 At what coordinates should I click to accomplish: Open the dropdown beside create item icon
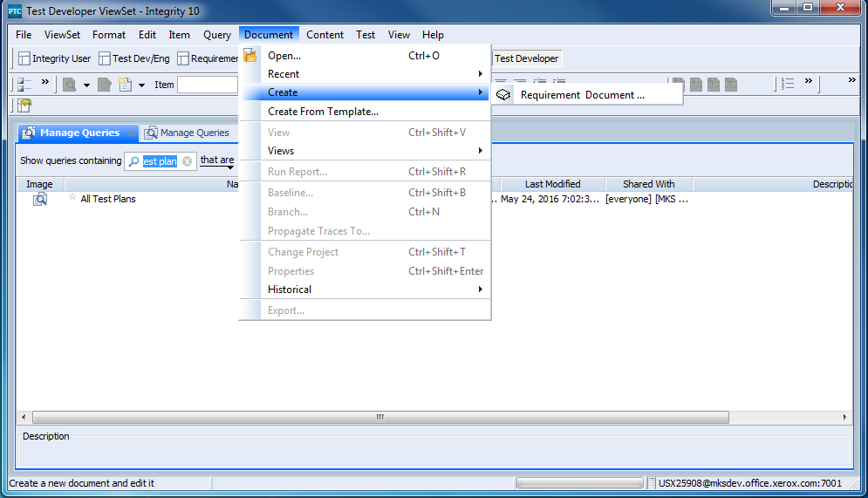click(x=141, y=85)
